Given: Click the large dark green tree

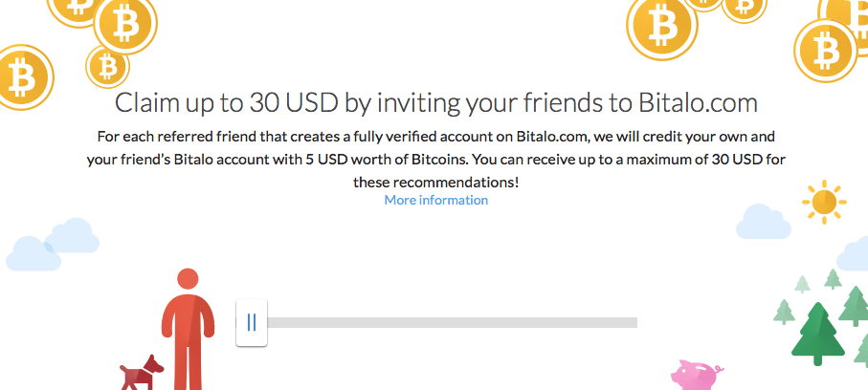Looking at the screenshot, I should point(816,335).
